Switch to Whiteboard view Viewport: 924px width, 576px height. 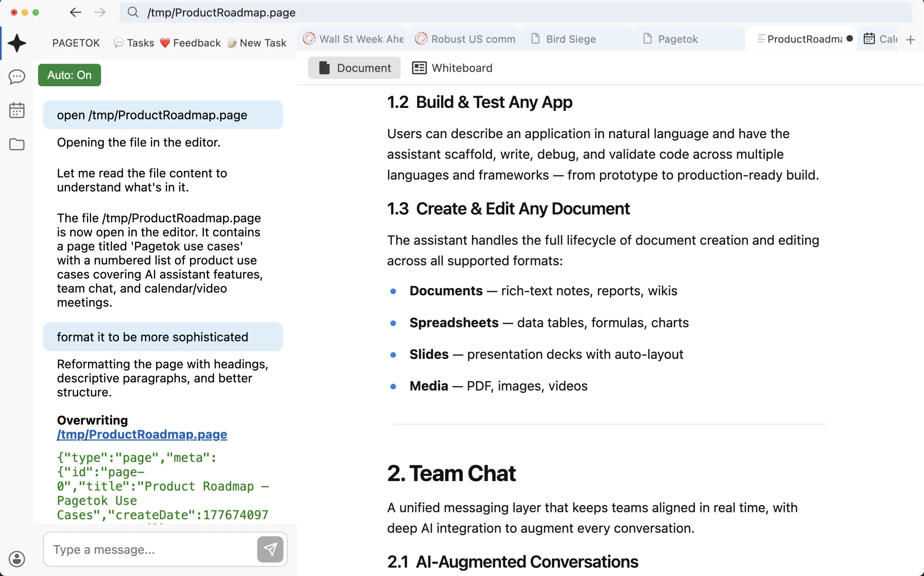(452, 68)
